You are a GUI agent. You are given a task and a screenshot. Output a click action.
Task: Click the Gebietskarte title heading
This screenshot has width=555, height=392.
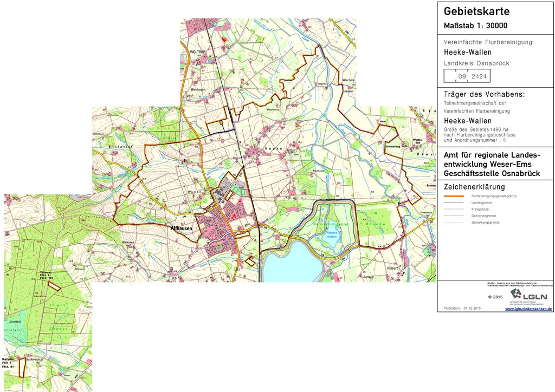[476, 11]
